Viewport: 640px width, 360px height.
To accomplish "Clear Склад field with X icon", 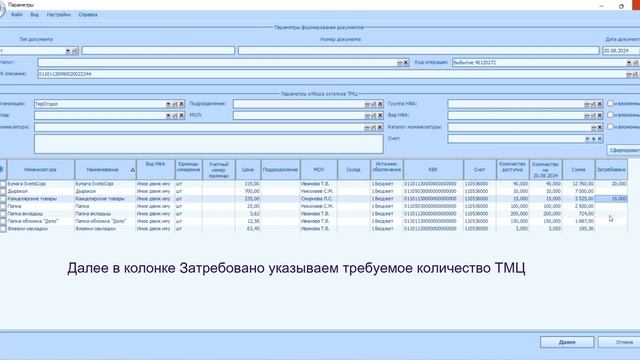I will pos(182,116).
